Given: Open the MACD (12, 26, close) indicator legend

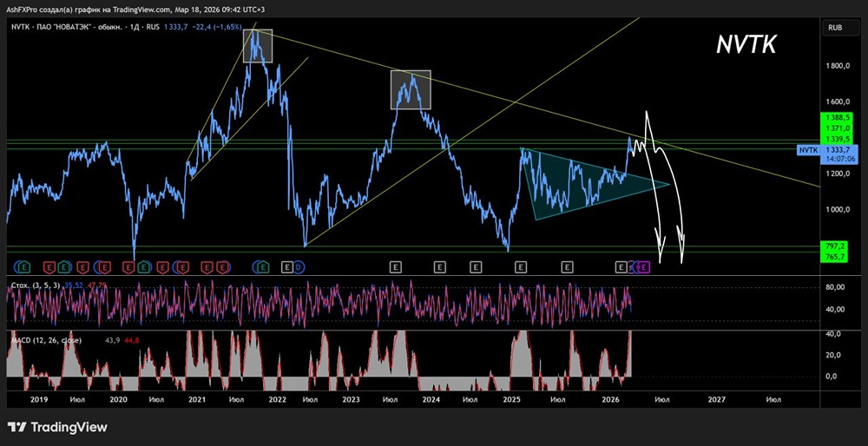Looking at the screenshot, I should coord(47,340).
